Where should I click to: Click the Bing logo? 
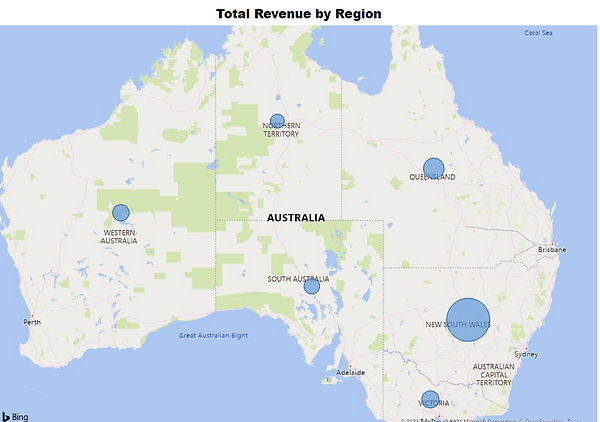pyautogui.click(x=15, y=417)
